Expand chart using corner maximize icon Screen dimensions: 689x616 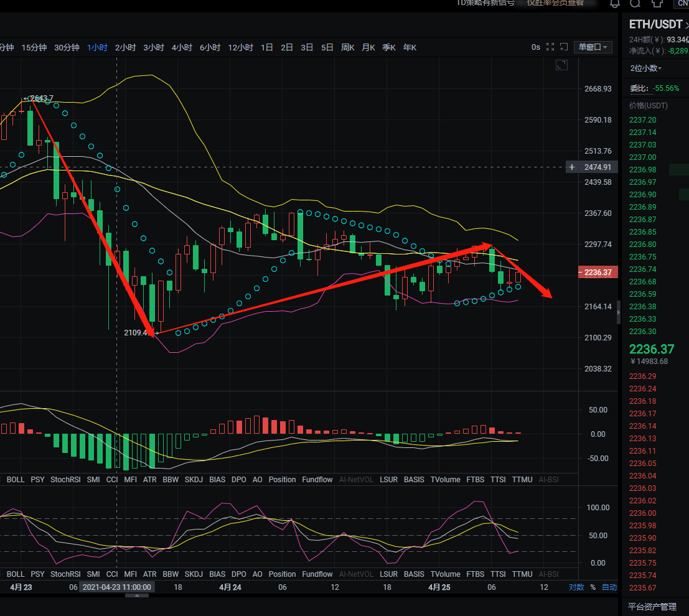click(561, 65)
